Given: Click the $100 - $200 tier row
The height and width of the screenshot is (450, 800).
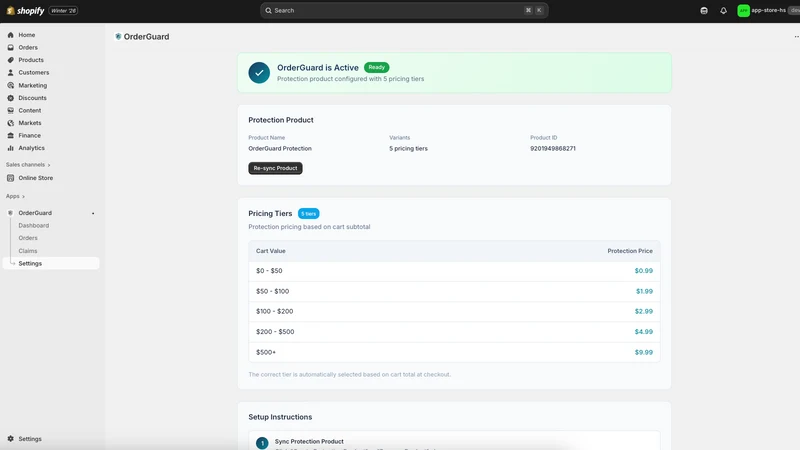Looking at the screenshot, I should point(454,311).
